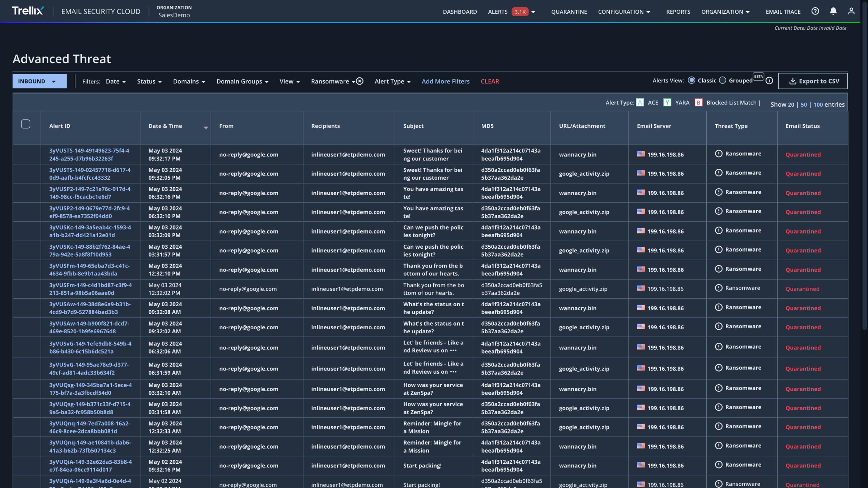Go to the QUARANTINE page
The height and width of the screenshot is (488, 868).
[x=569, y=12]
